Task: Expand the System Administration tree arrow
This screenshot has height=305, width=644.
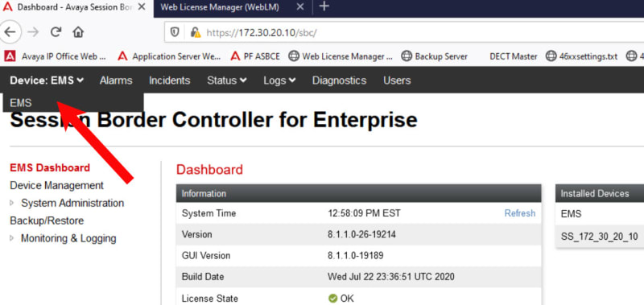Action: point(12,203)
